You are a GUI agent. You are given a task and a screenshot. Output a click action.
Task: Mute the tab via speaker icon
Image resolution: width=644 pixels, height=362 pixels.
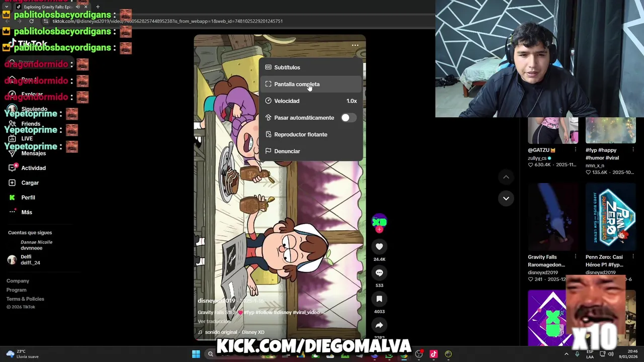click(x=77, y=7)
